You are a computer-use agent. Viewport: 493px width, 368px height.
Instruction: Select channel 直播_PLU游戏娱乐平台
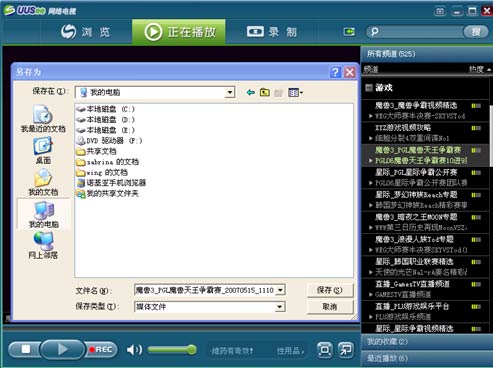pyautogui.click(x=412, y=306)
